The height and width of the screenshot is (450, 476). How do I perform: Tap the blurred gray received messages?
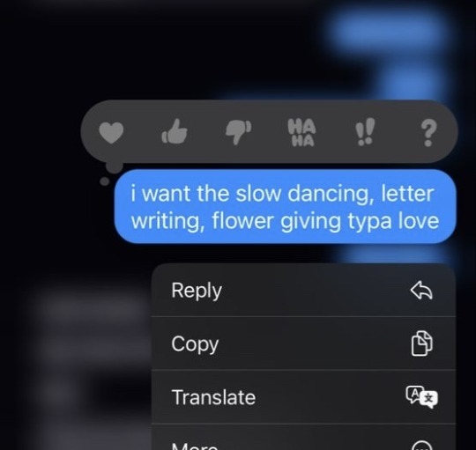(x=91, y=349)
